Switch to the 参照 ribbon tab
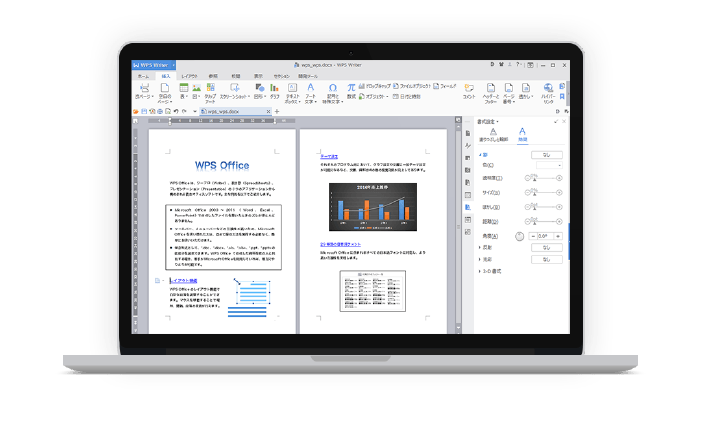 (x=213, y=76)
